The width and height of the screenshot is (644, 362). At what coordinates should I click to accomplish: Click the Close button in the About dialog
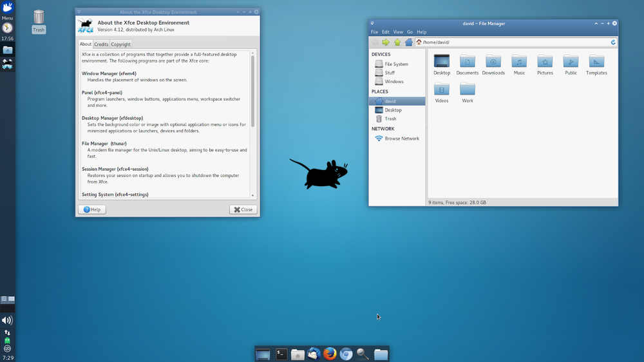click(243, 209)
